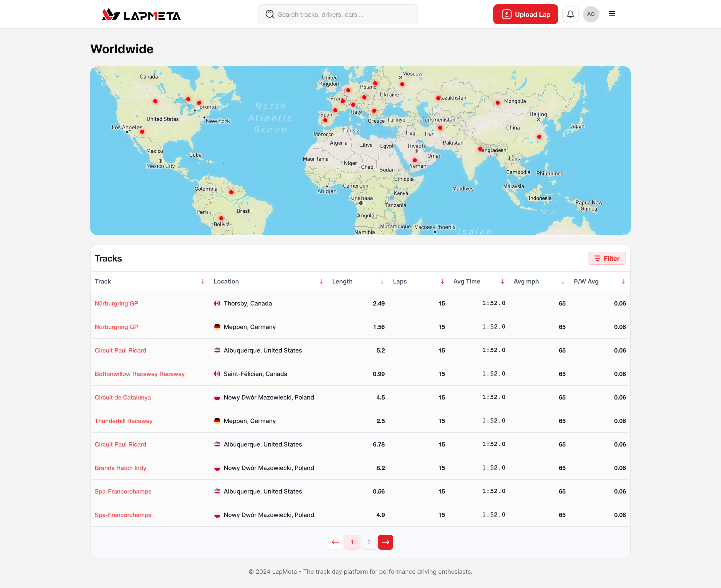Click the footer copyright text
The image size is (721, 588).
pos(360,571)
